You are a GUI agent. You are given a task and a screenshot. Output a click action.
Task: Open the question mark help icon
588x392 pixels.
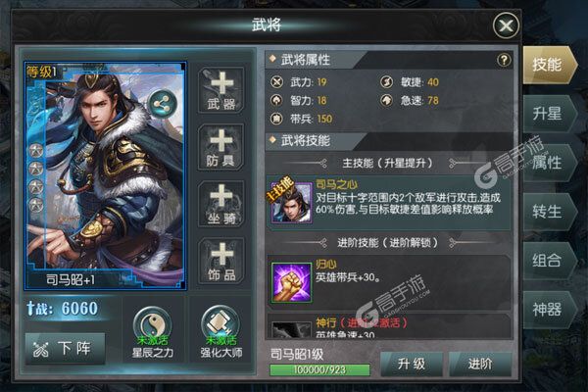tap(504, 60)
